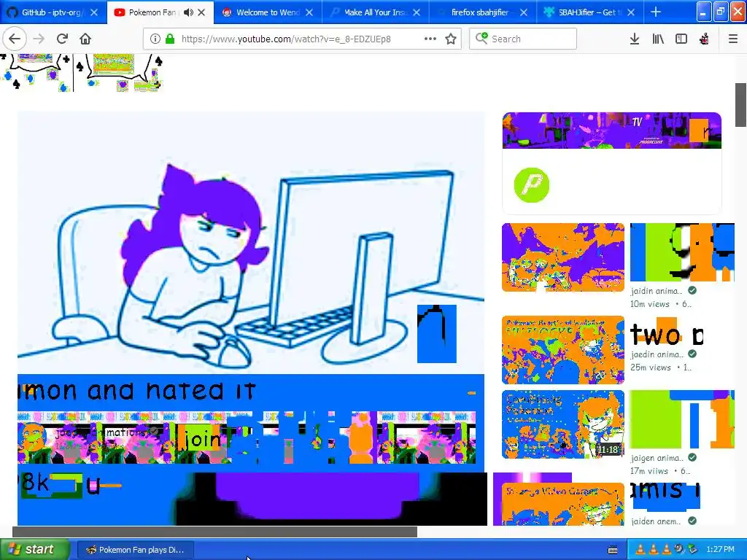This screenshot has height=560, width=747.
Task: Click the browser forward arrow
Action: (39, 39)
